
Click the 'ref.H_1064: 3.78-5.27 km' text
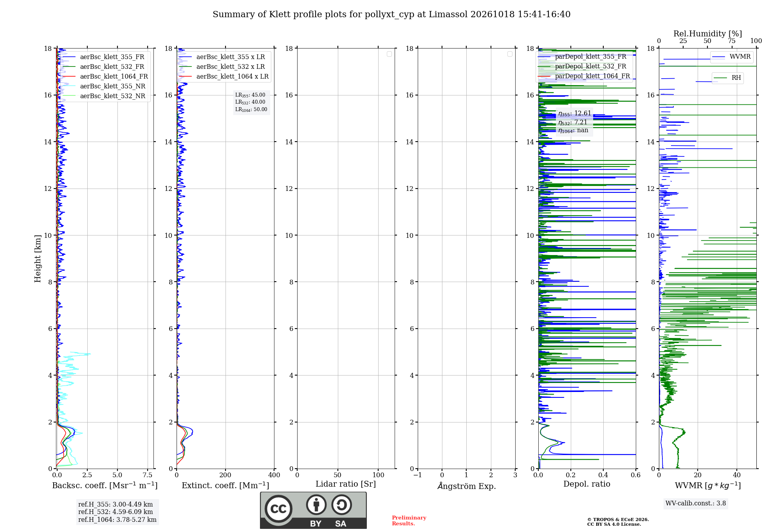tap(117, 520)
